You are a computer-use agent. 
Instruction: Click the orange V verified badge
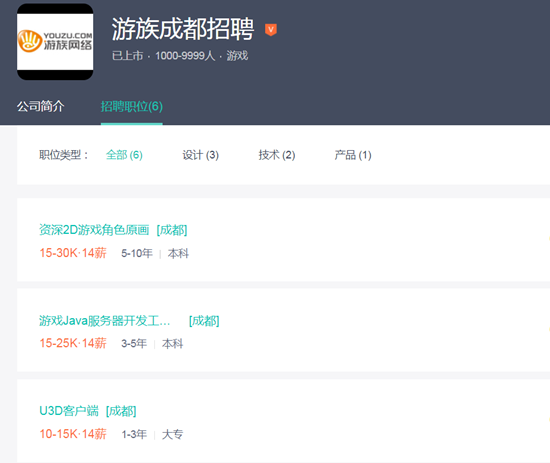(x=271, y=29)
